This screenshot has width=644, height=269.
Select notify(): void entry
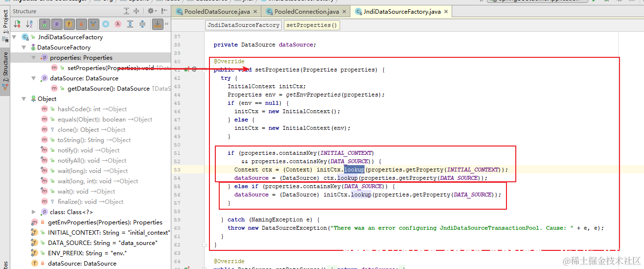point(89,150)
